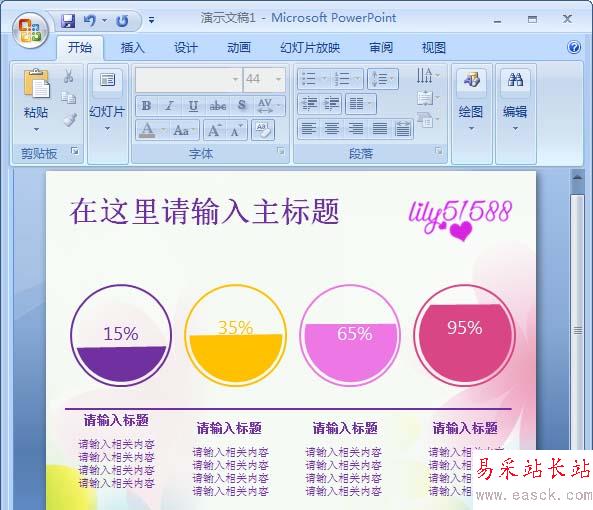Open the 段落 dialog launcher
This screenshot has width=593, height=510.
pyautogui.click(x=438, y=151)
